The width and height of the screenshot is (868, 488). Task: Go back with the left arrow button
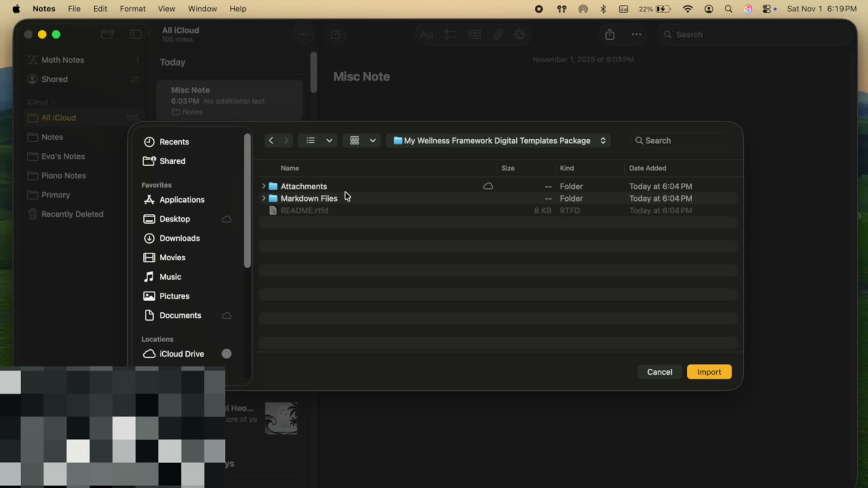click(x=271, y=141)
